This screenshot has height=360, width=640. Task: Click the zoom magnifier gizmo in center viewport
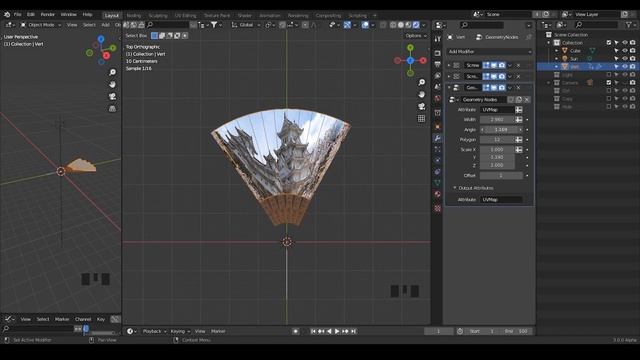422,82
